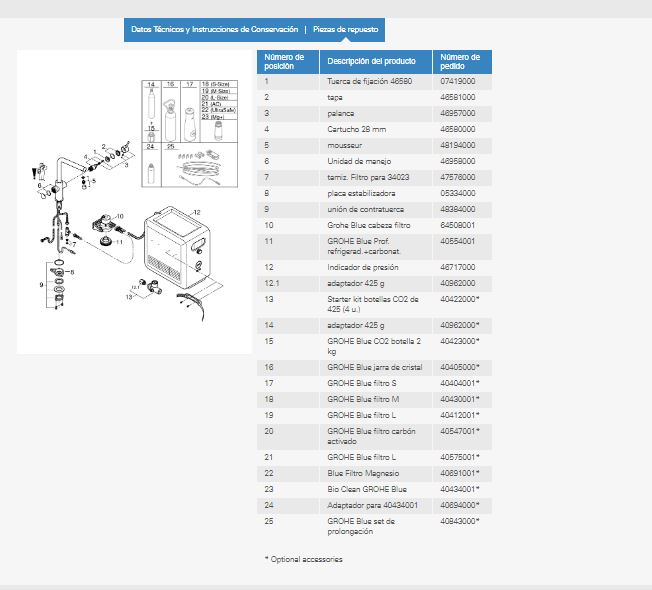Select order number 46958000

coord(457,162)
